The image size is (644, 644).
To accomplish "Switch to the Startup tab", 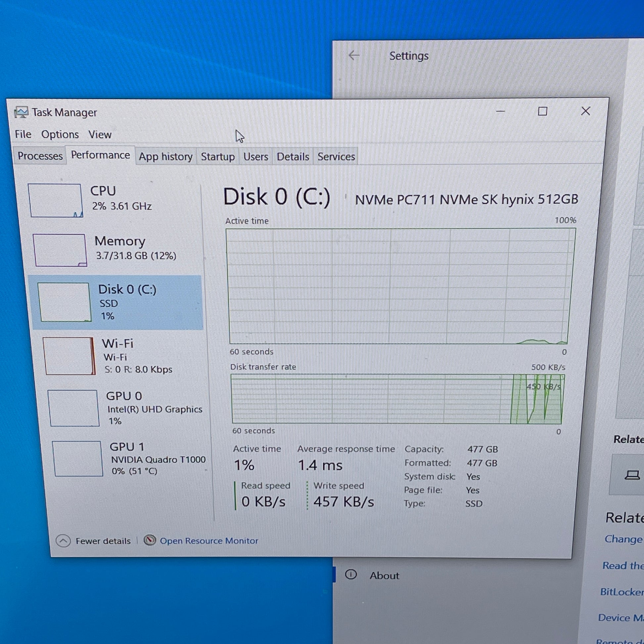I will click(x=218, y=156).
